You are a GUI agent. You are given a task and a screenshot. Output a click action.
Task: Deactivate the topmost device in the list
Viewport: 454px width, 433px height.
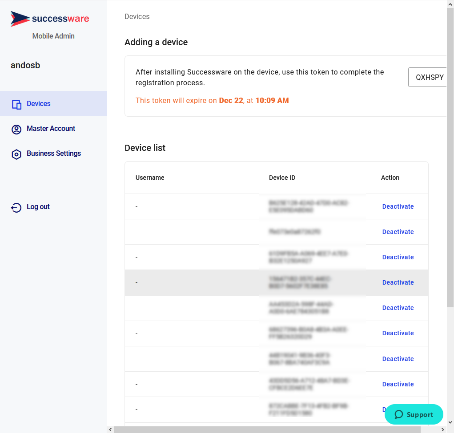(398, 206)
